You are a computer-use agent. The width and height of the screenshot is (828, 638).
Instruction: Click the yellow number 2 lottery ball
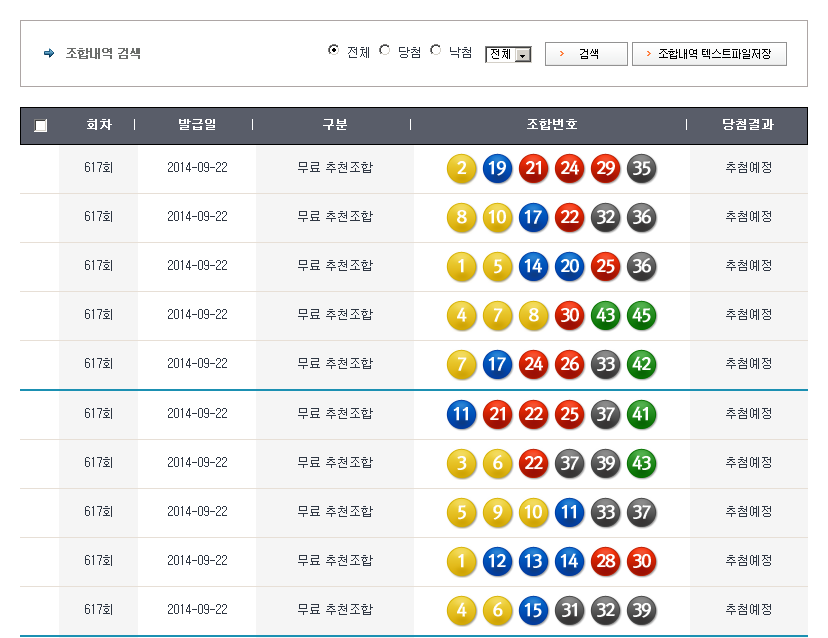pyautogui.click(x=461, y=168)
